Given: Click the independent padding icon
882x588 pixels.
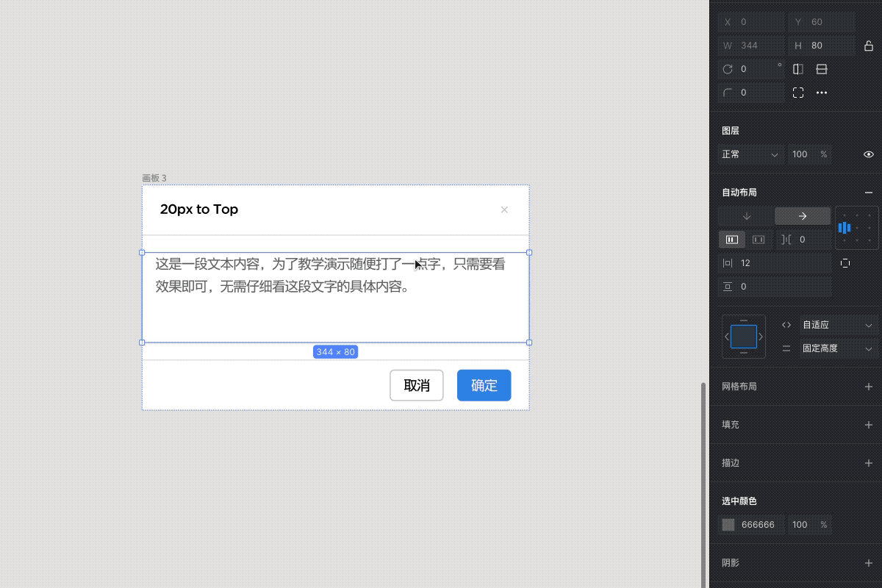Looking at the screenshot, I should click(x=845, y=263).
